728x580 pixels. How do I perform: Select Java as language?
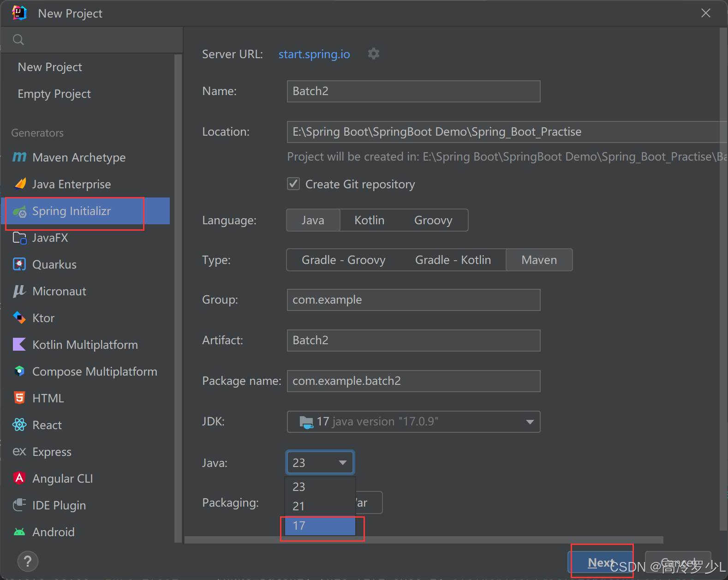[313, 221]
